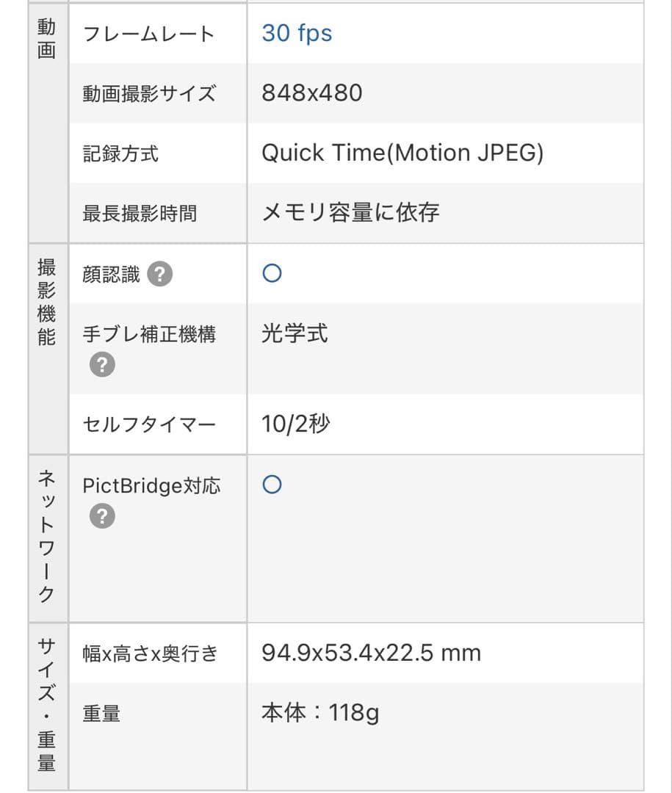Select the 顔認識 circle mark
This screenshot has height=793, width=672.
272,272
